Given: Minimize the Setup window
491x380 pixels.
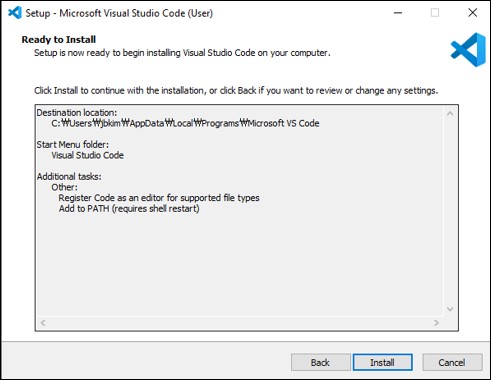Looking at the screenshot, I should (x=398, y=13).
